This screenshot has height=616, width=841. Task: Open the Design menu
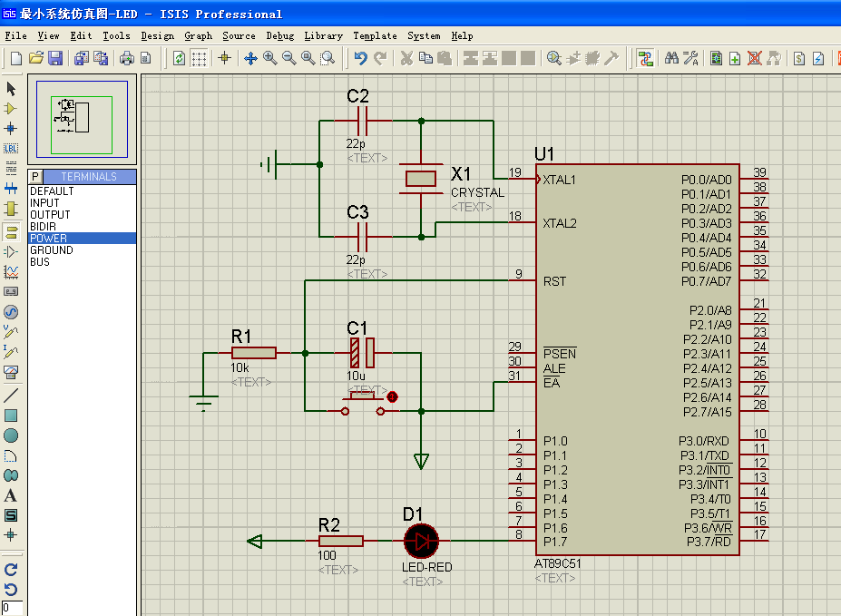click(x=157, y=35)
